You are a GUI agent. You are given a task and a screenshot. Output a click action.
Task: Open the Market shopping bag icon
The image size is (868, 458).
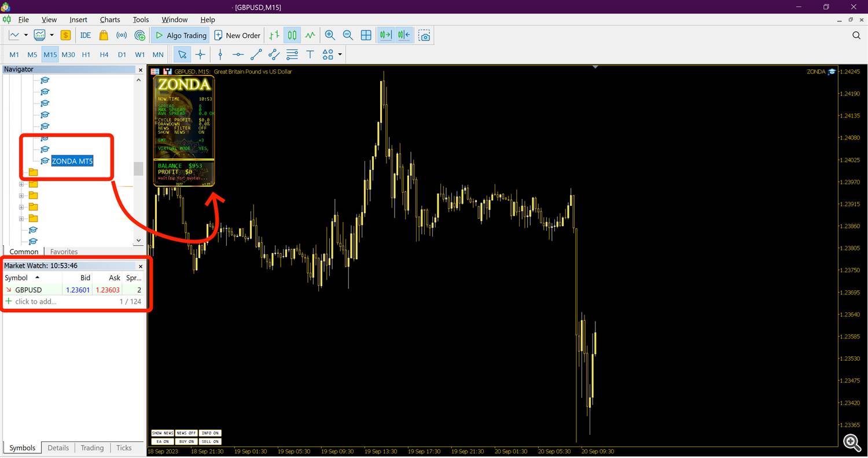pos(104,35)
